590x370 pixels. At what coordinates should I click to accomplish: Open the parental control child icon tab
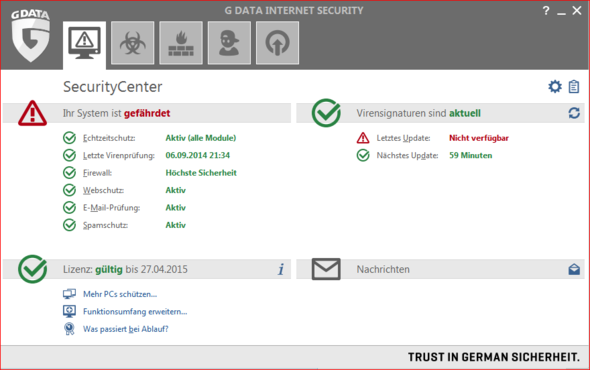pos(229,43)
